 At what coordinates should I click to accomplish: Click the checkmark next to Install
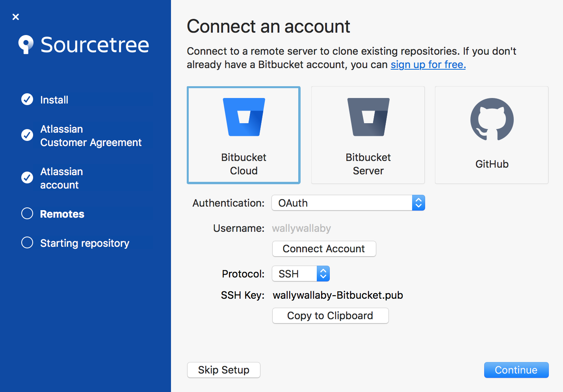27,100
